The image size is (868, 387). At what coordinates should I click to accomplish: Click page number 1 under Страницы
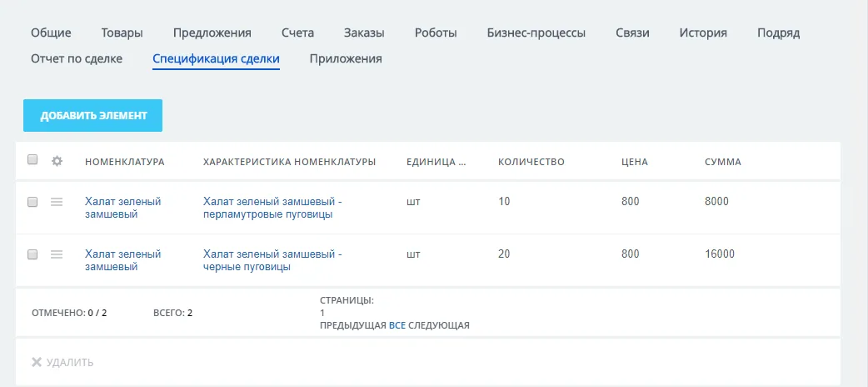(322, 313)
